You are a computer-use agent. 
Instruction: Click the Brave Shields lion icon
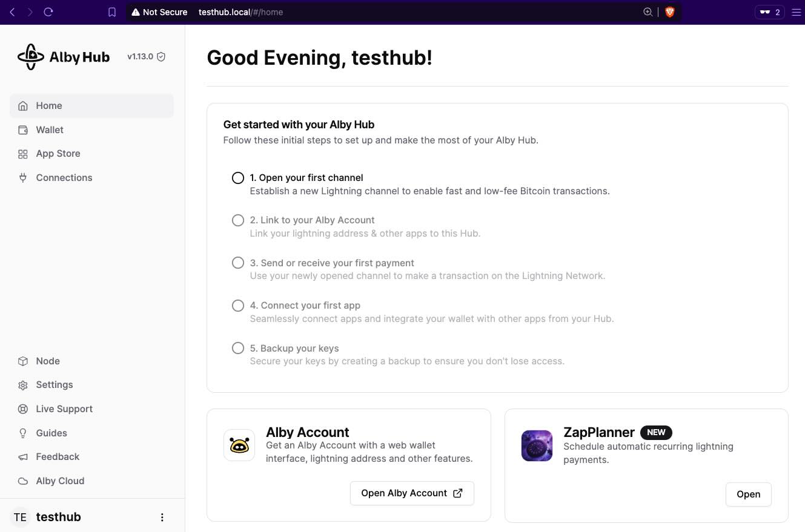[x=670, y=12]
